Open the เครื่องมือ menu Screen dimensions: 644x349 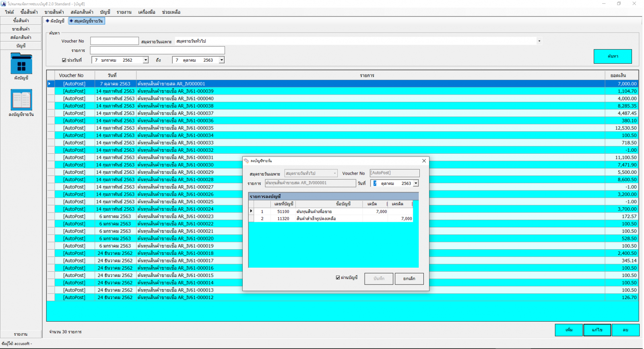147,12
